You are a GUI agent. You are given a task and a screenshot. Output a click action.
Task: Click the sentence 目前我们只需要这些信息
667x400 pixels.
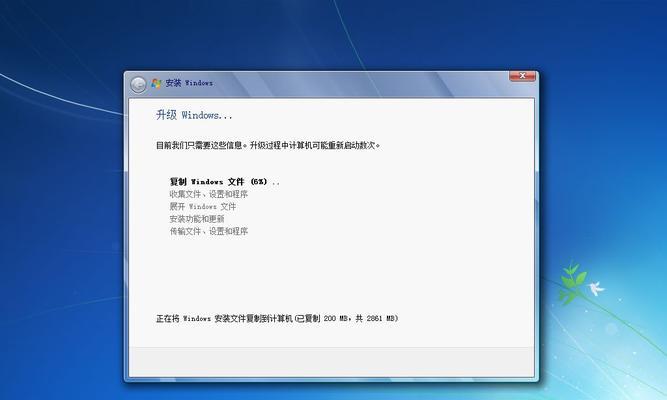click(x=201, y=146)
